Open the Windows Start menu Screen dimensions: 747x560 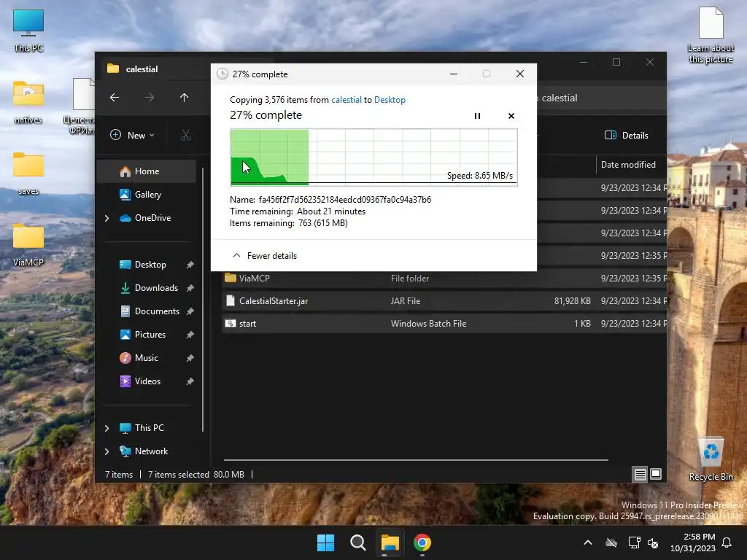coord(326,542)
